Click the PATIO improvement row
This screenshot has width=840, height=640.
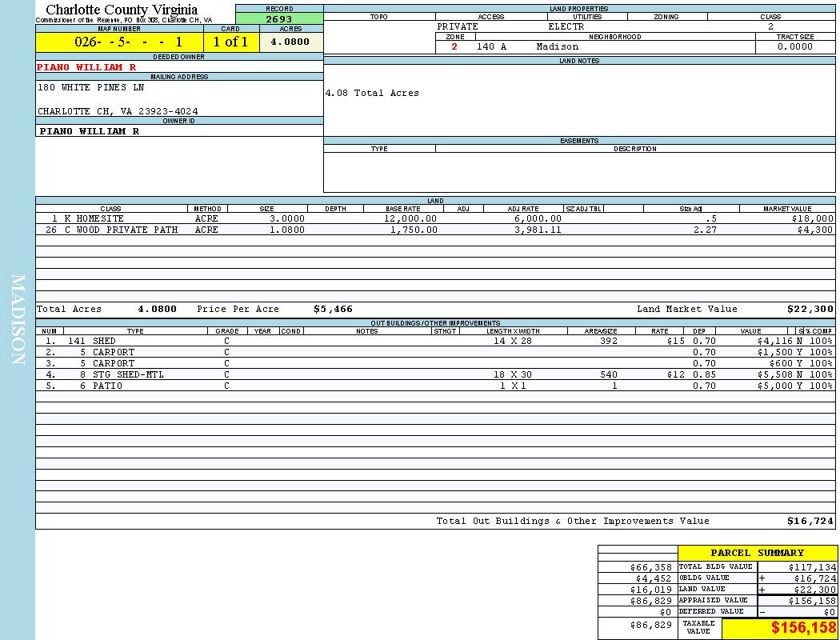pos(107,386)
